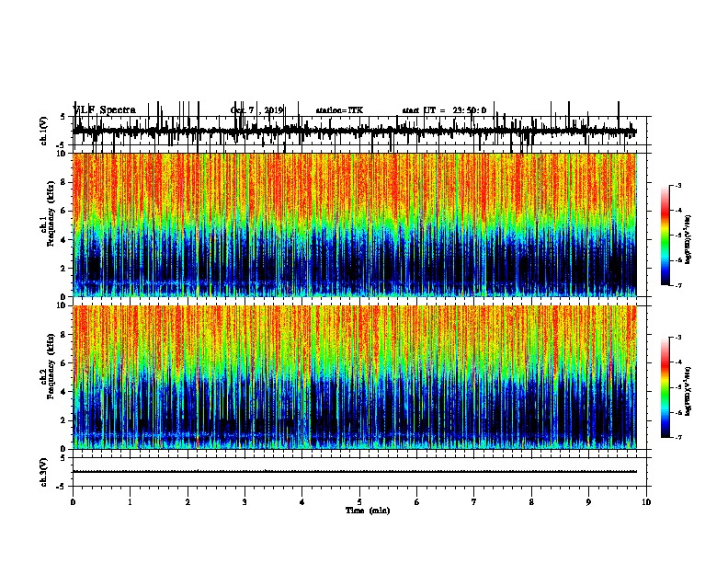Screen dimensions: 728x563
Task: Click the "-3" label on ch.1 colorbar
Action: [677, 185]
